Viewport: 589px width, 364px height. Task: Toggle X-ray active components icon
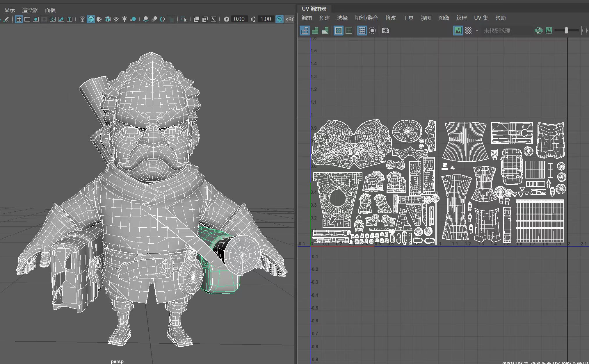(x=205, y=19)
